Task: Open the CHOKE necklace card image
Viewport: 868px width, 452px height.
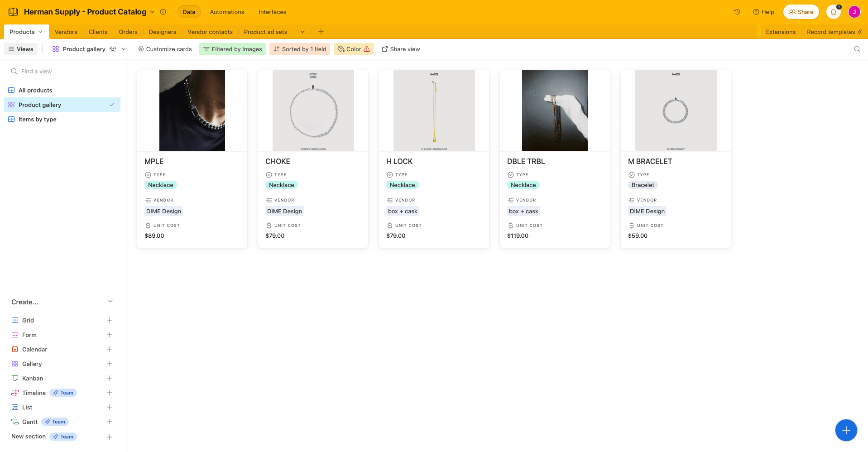Action: tap(313, 111)
